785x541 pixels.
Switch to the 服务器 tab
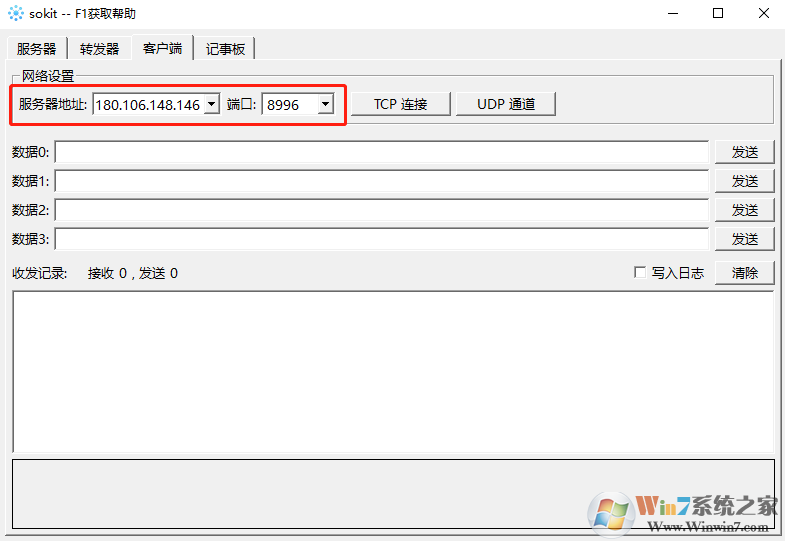click(37, 49)
